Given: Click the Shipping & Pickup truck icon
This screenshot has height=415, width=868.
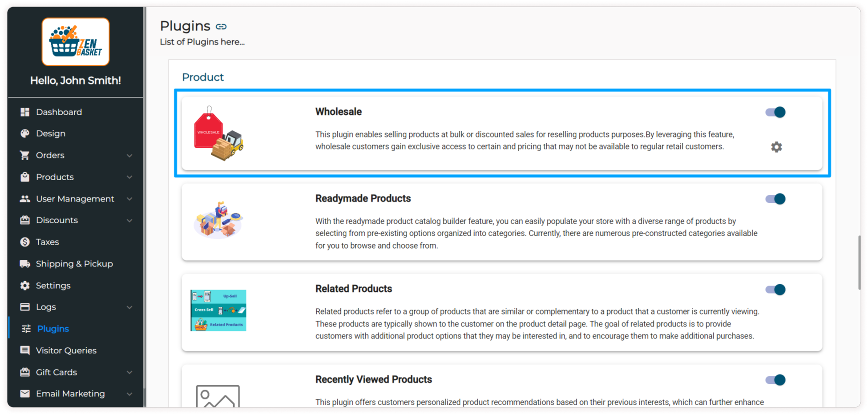Looking at the screenshot, I should [25, 264].
